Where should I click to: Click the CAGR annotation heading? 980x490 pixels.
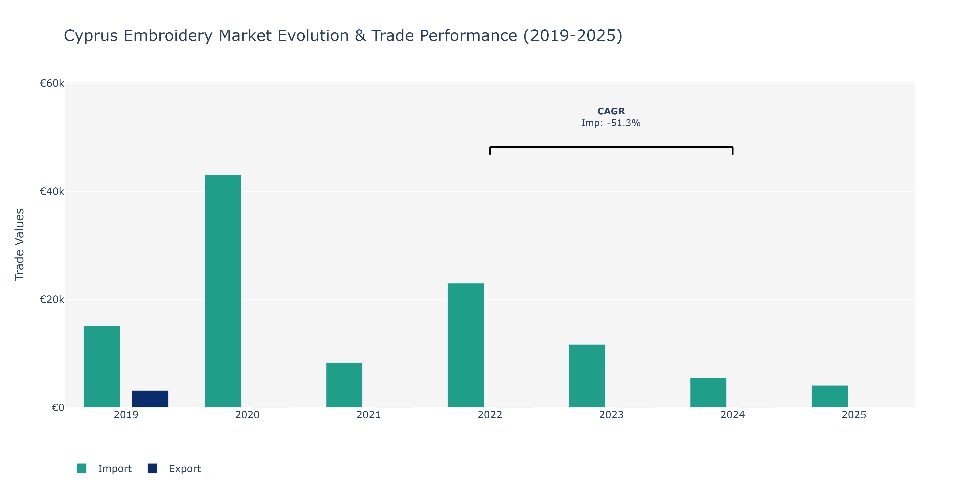coord(611,111)
